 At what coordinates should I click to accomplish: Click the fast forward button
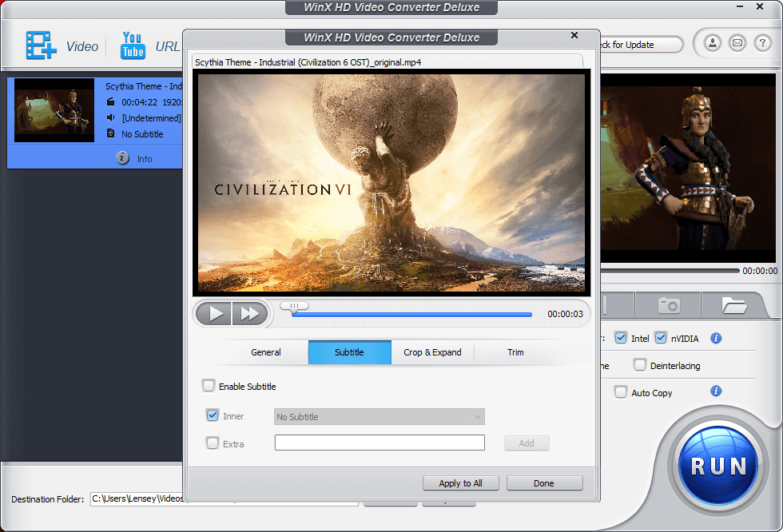(x=249, y=313)
